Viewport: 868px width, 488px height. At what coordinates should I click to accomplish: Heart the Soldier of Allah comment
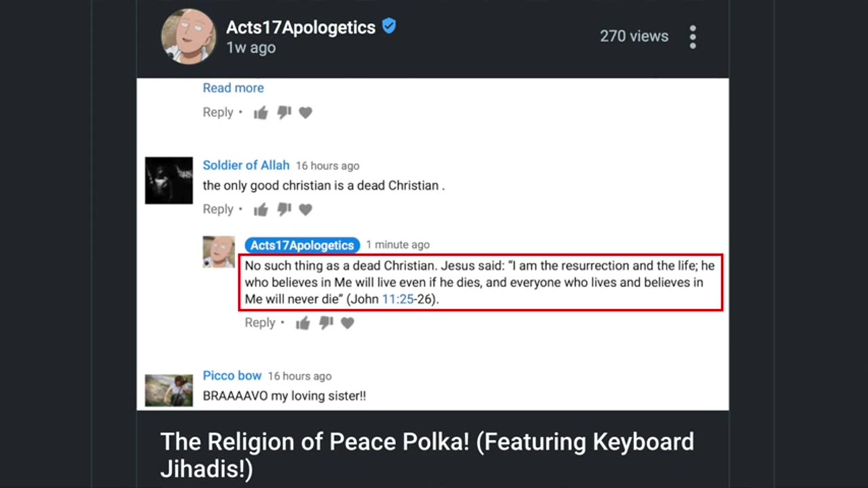tap(306, 210)
